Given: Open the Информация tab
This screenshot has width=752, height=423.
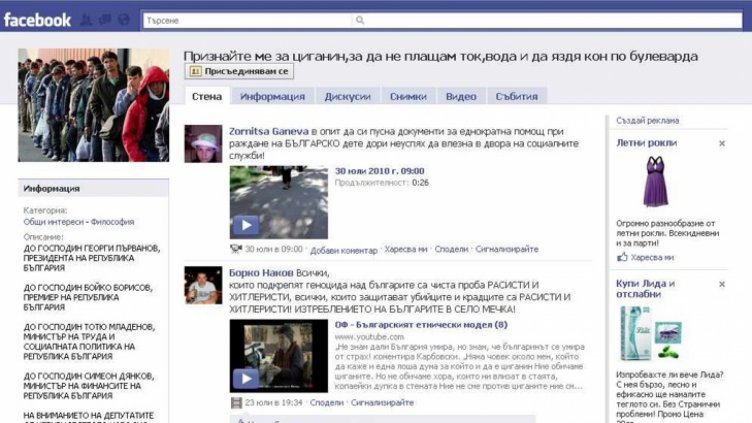Looking at the screenshot, I should (272, 96).
